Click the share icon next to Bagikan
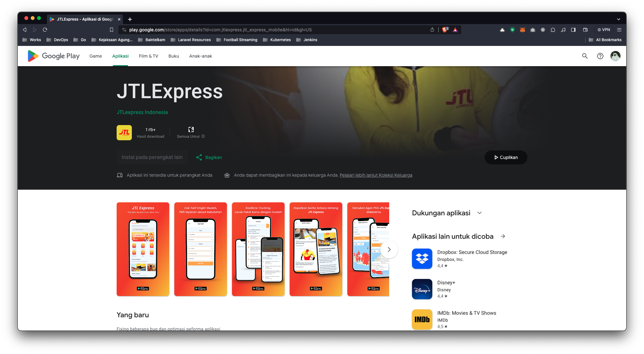Screen dimensions: 644x354 point(199,157)
